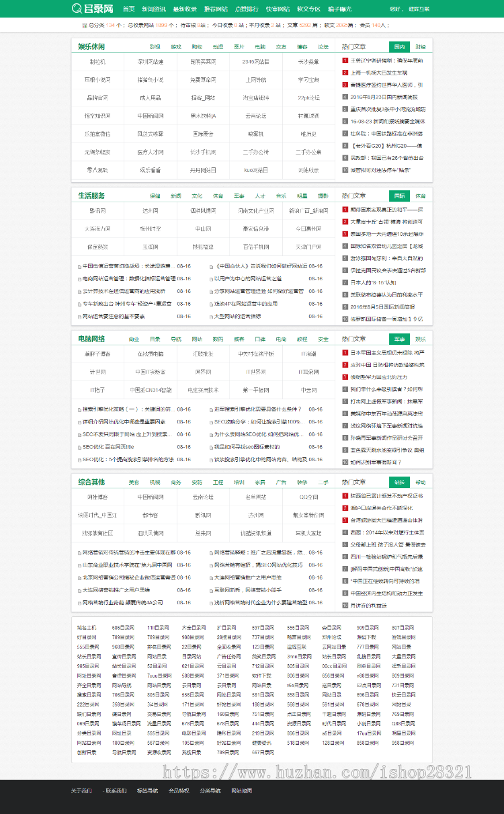Open the 中国IT实验室 site cell

point(151,372)
